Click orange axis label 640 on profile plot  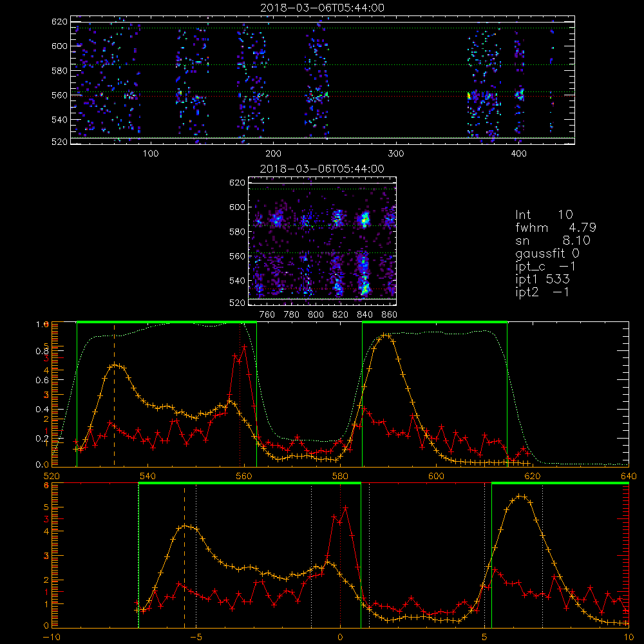click(x=629, y=476)
